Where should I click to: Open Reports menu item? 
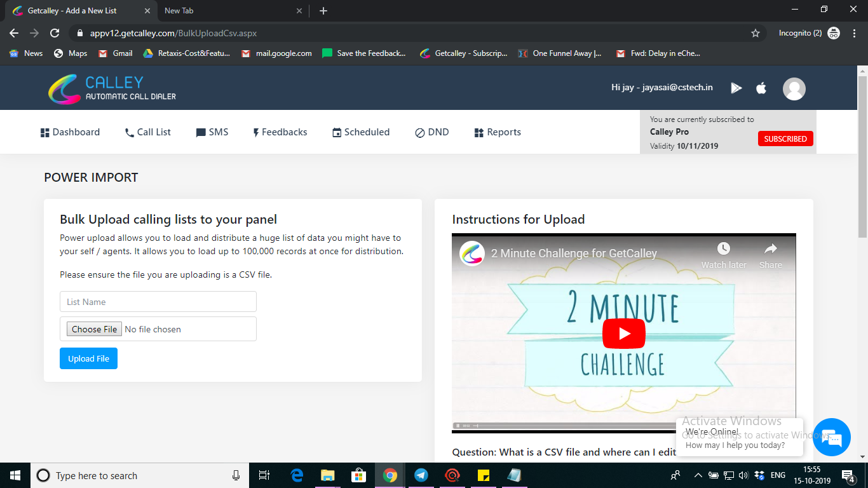click(498, 132)
